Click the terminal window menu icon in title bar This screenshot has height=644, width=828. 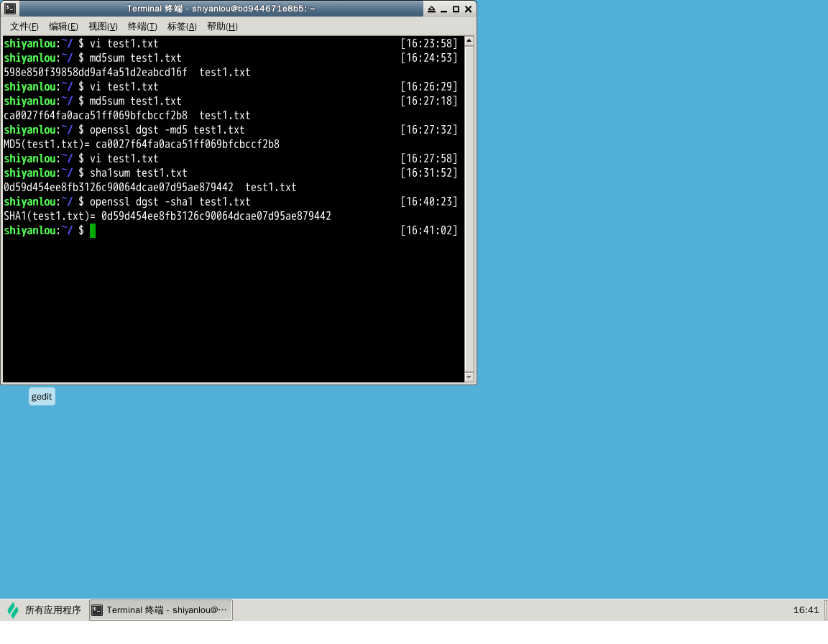point(9,9)
